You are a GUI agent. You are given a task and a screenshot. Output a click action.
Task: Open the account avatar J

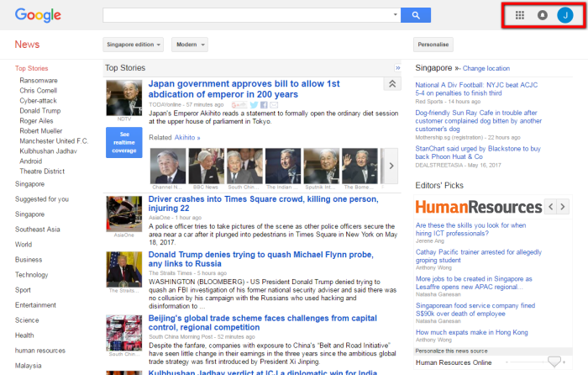(x=565, y=15)
